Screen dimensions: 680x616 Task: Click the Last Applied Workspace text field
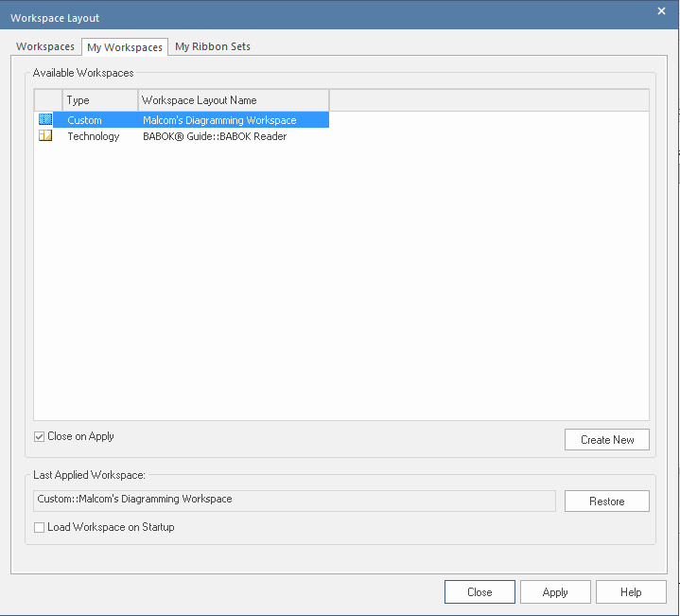(294, 500)
